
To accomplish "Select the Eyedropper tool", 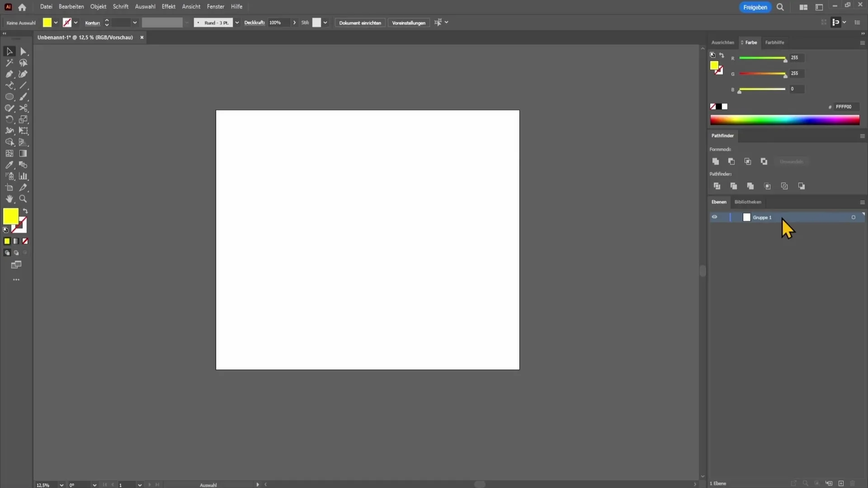I will tap(9, 165).
